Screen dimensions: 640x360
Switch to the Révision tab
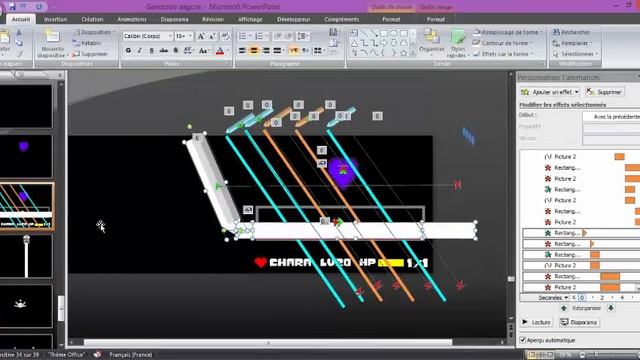pos(213,19)
